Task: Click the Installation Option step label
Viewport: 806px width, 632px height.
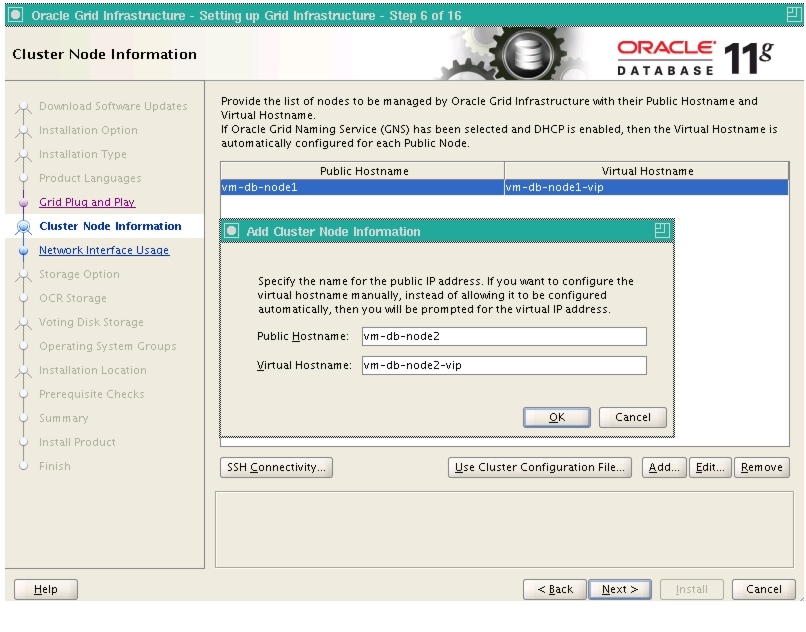Action: 88,130
